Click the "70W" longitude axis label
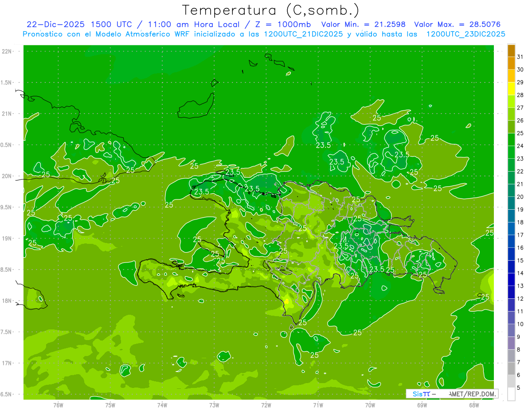Screen dimensions: 532x411 tap(370, 405)
